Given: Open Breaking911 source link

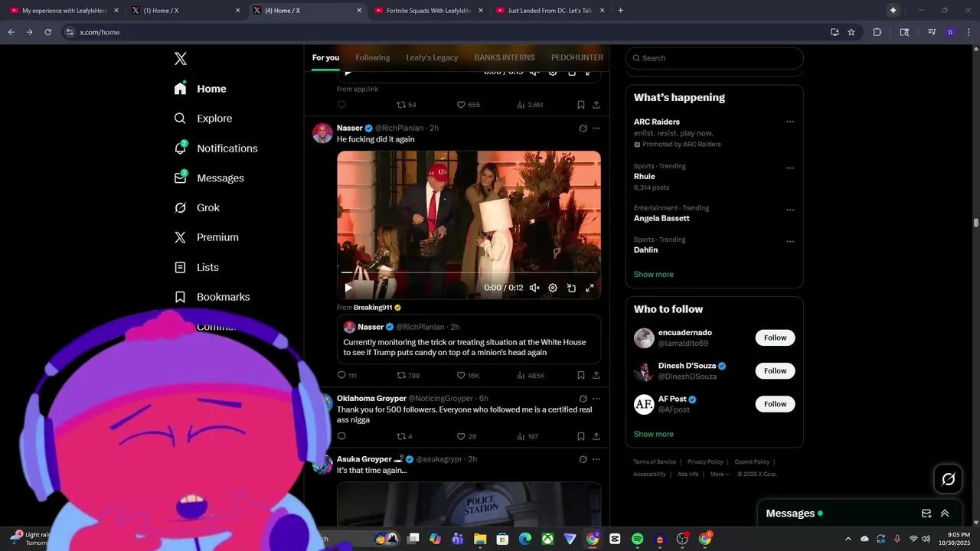Looking at the screenshot, I should pyautogui.click(x=377, y=308).
